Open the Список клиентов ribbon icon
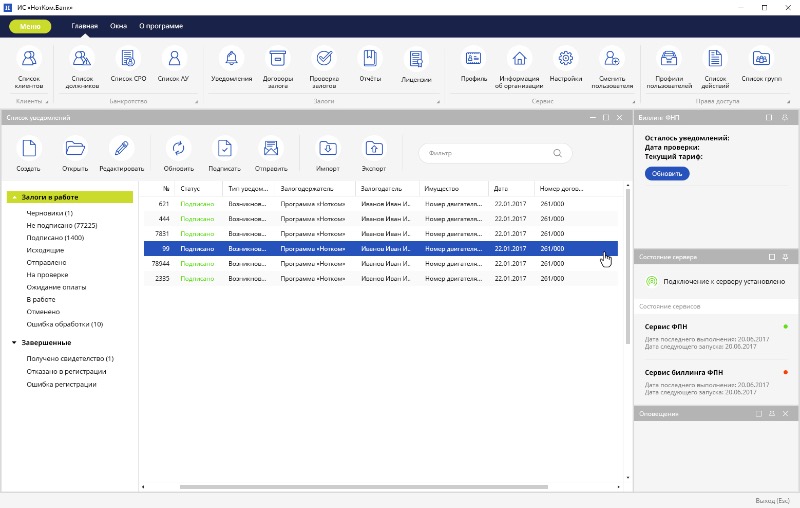Image resolution: width=800 pixels, height=508 pixels. point(29,59)
